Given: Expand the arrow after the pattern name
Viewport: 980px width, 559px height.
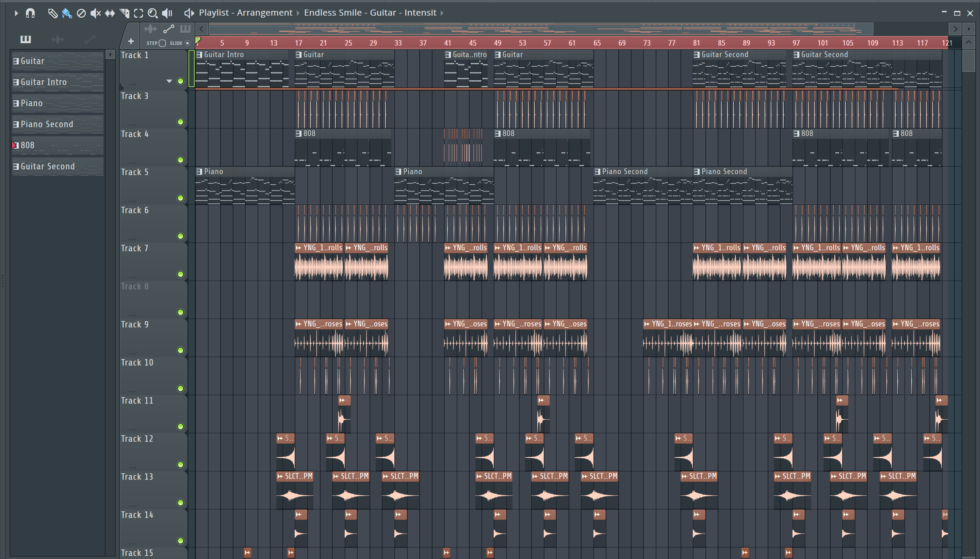Looking at the screenshot, I should [442, 13].
